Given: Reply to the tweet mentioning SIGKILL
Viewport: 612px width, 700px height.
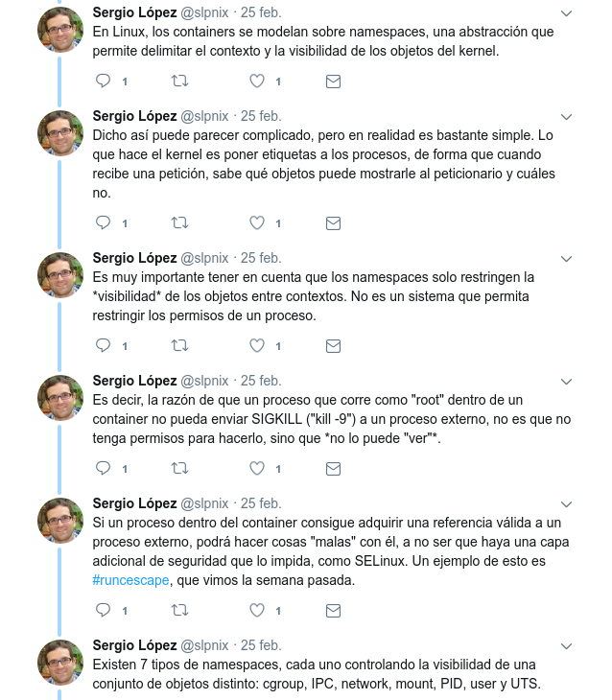Looking at the screenshot, I should coord(105,468).
